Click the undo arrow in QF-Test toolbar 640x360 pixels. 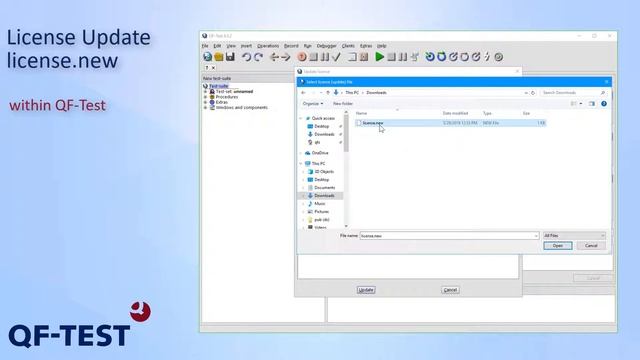pyautogui.click(x=246, y=57)
